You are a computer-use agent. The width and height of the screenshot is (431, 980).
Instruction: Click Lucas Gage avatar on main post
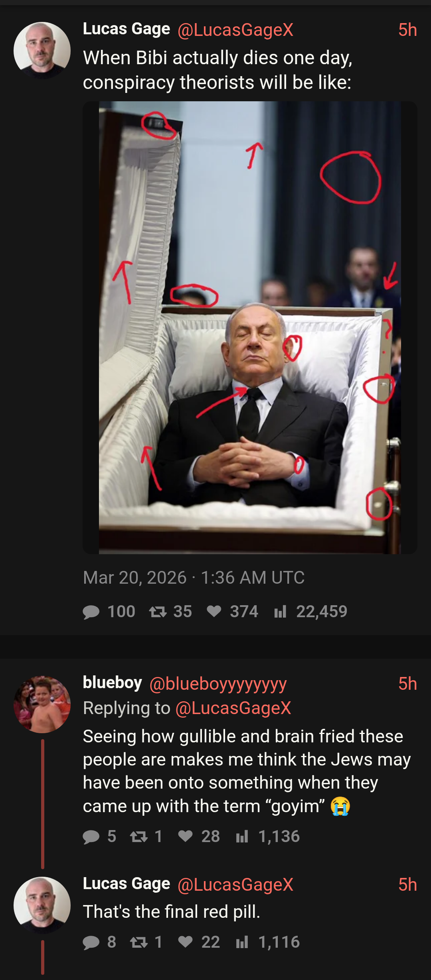(x=42, y=50)
